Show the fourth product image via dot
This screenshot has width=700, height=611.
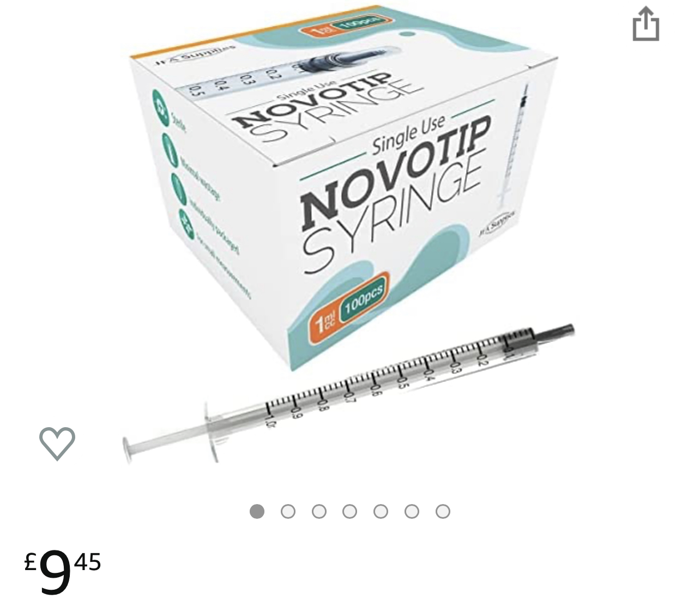[x=350, y=511]
